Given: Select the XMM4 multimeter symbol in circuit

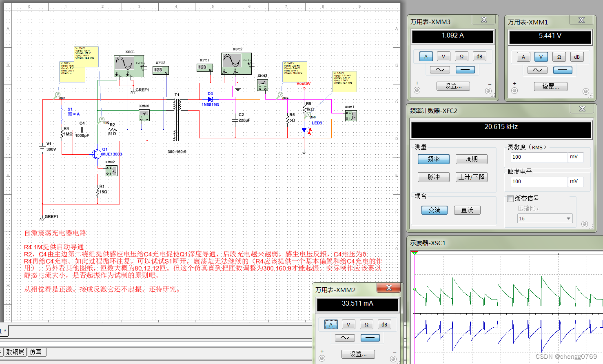Looking at the screenshot, I should point(144,115).
